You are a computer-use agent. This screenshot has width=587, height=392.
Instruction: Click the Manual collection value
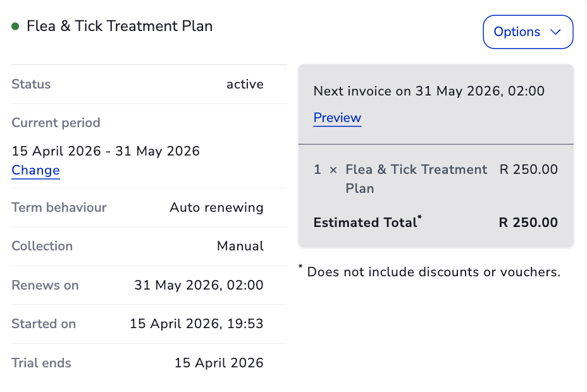coord(240,246)
